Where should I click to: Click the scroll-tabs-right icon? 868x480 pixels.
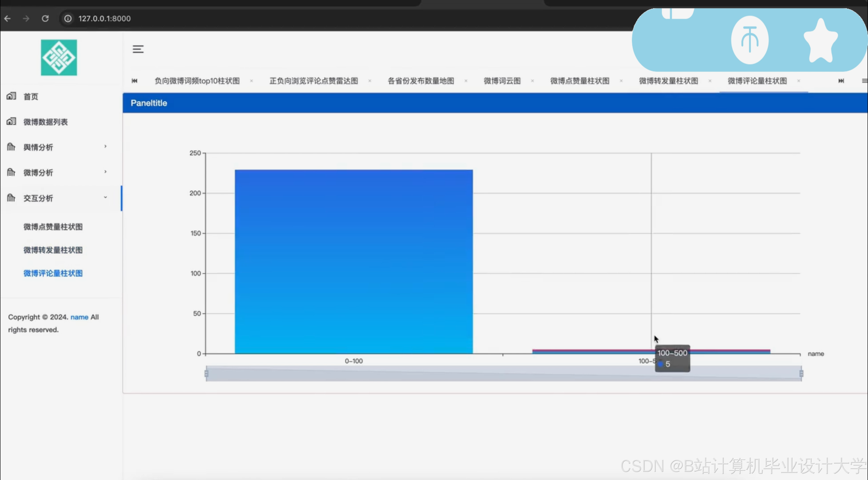[x=841, y=81]
